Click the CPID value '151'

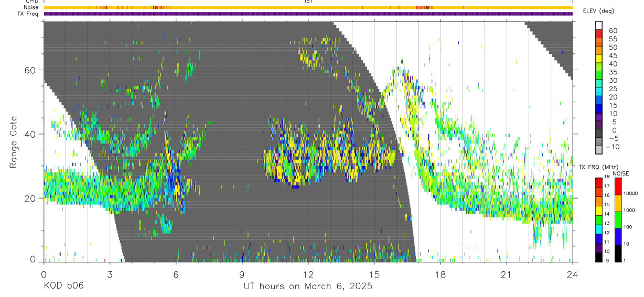click(x=308, y=2)
